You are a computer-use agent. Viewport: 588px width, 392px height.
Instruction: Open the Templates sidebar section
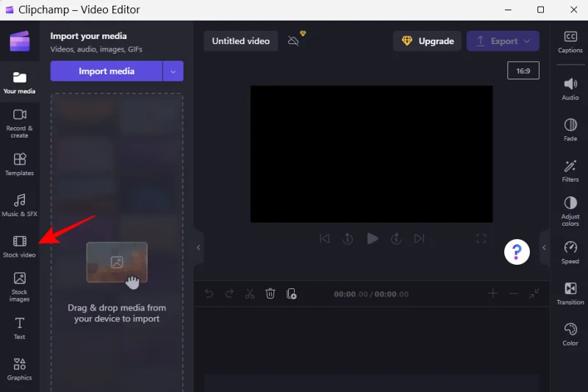click(x=20, y=164)
